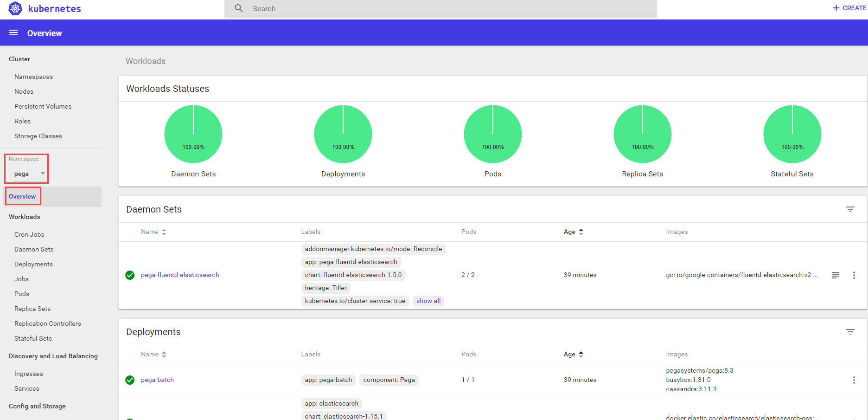Viewport: 868px width, 420px height.
Task: Click the Stateful Sets status pie chart
Action: point(792,134)
